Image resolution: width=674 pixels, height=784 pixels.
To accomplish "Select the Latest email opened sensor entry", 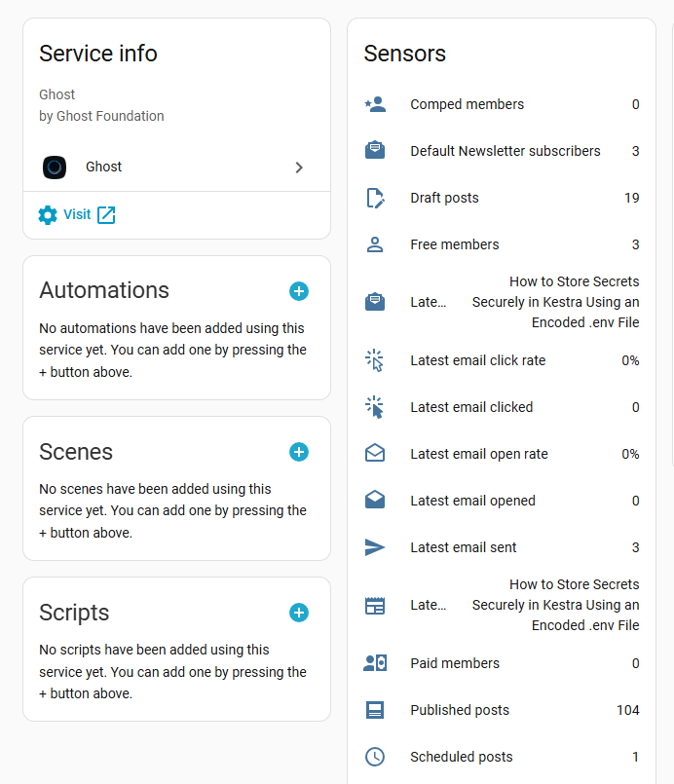I will tap(472, 501).
